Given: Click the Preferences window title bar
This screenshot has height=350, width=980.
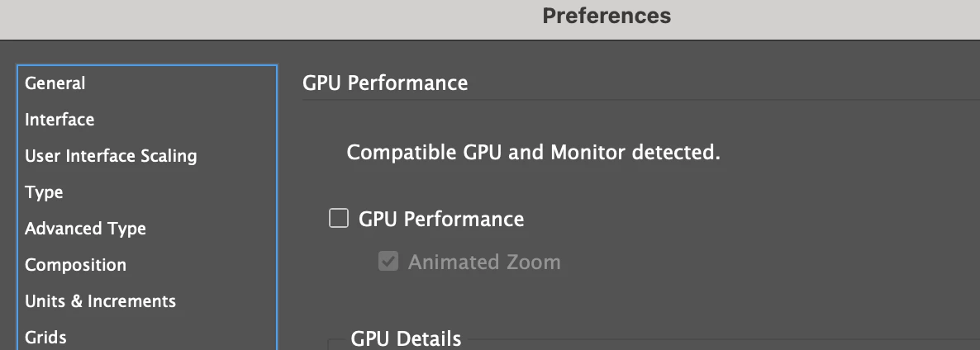Looking at the screenshot, I should click(607, 16).
